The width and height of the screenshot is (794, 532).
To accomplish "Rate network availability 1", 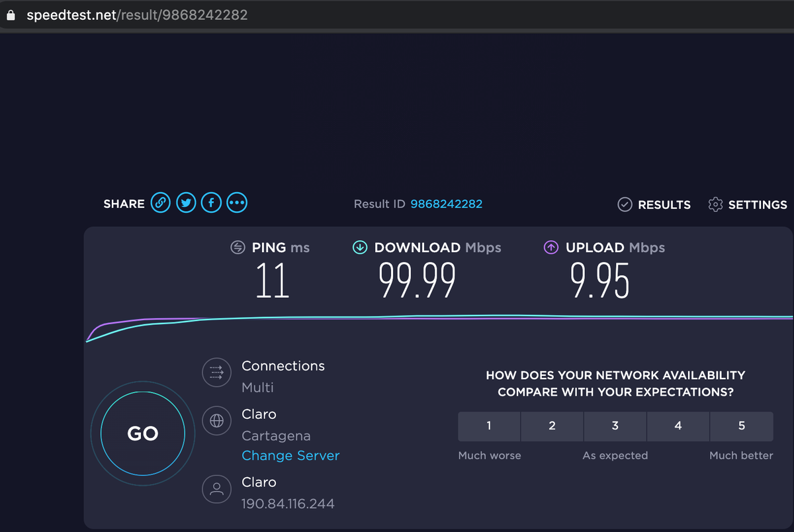I will [489, 426].
